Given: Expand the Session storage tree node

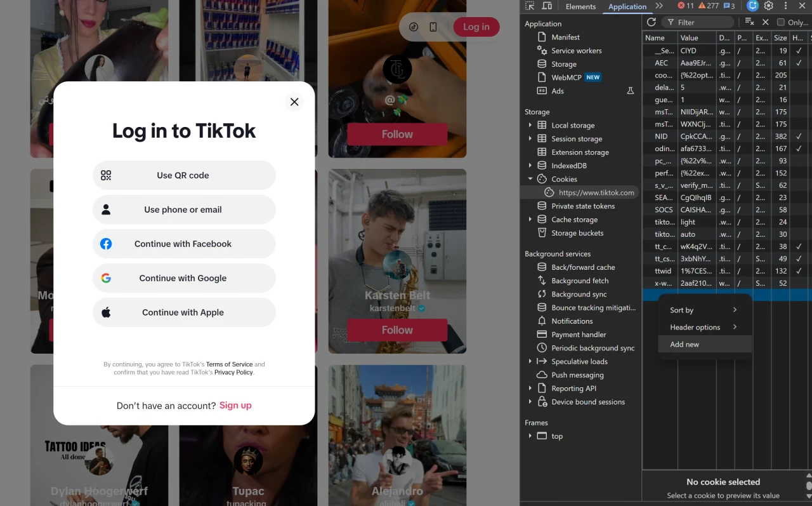Looking at the screenshot, I should point(530,138).
